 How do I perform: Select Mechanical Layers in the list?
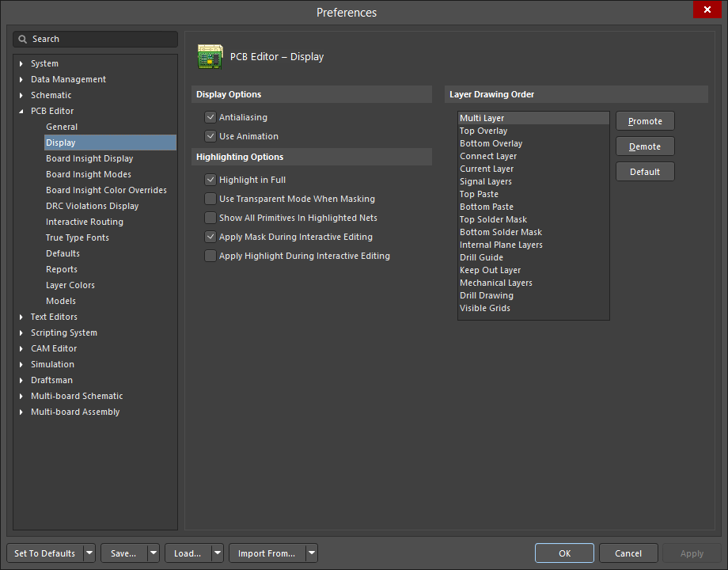(533, 283)
